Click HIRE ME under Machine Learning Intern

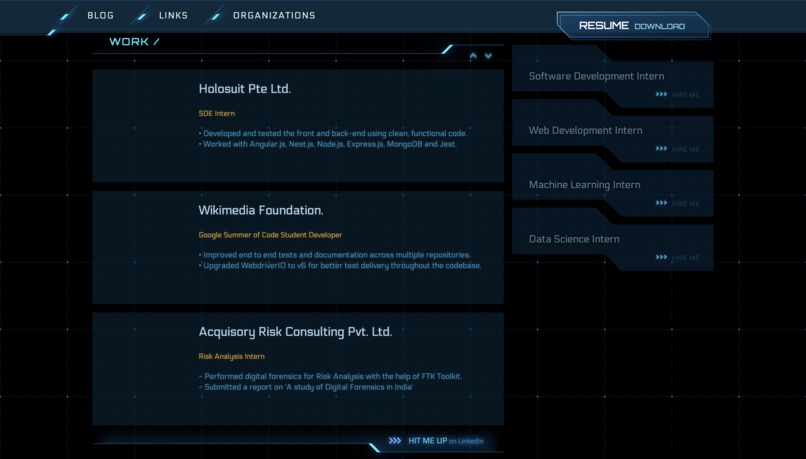[685, 204]
